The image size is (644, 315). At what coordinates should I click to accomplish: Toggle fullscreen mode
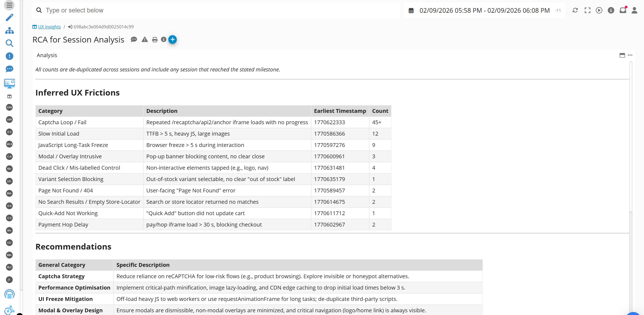(x=587, y=10)
